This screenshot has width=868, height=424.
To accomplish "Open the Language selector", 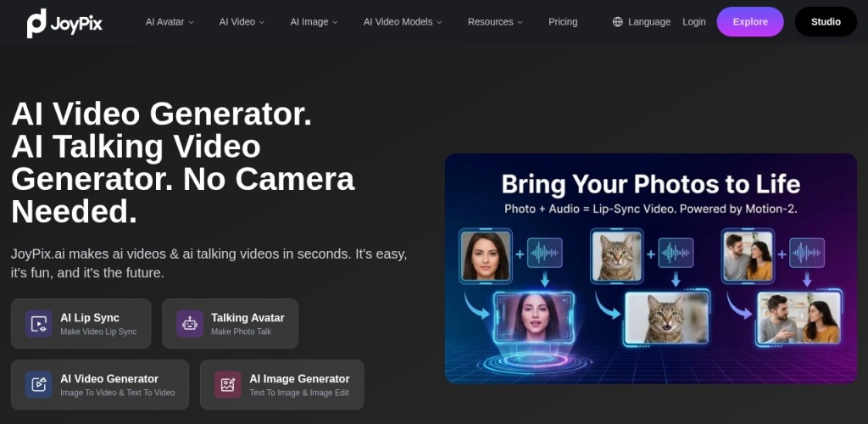I will click(642, 21).
